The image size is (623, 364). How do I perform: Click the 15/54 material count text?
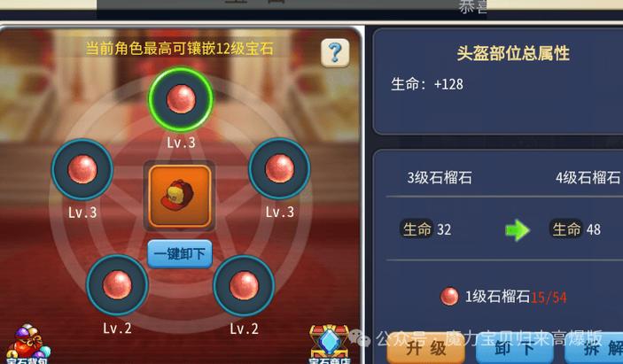[549, 298]
